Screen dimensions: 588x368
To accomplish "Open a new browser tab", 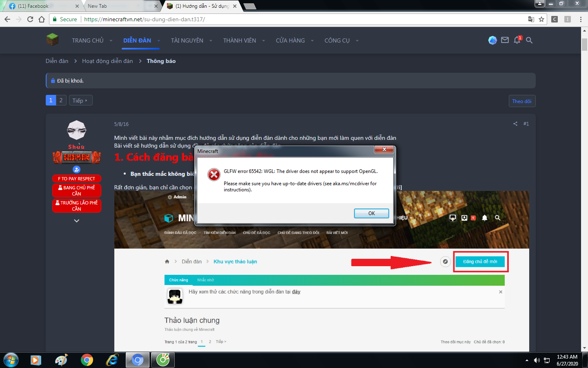I will 249,6.
